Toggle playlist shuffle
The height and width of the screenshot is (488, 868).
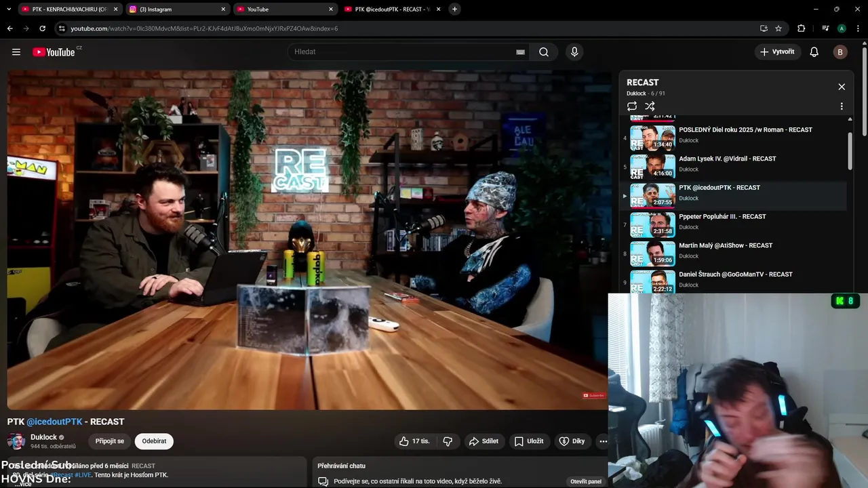650,106
